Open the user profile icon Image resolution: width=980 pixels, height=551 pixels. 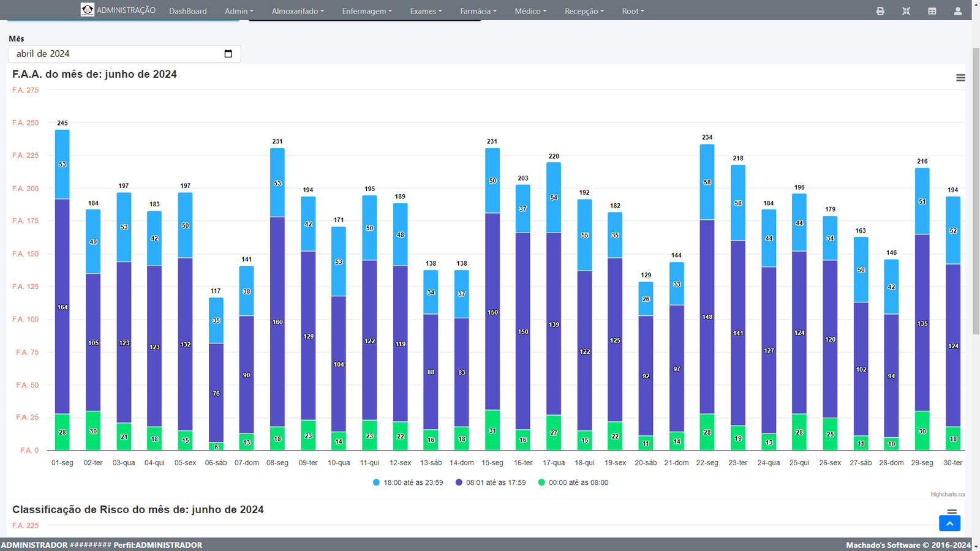[957, 11]
